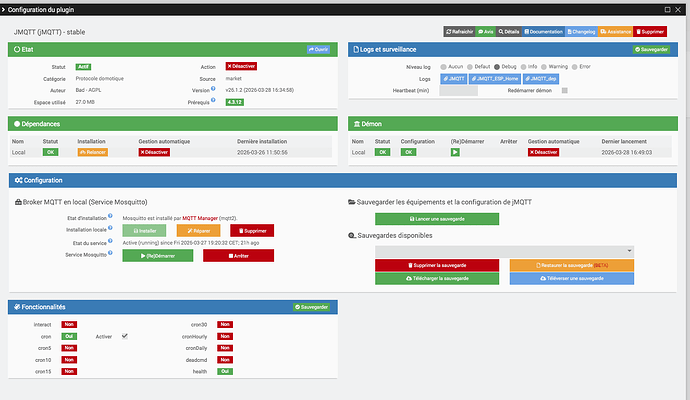Click the Etat du service help icon
The width and height of the screenshot is (690, 400).
pyautogui.click(x=110, y=241)
